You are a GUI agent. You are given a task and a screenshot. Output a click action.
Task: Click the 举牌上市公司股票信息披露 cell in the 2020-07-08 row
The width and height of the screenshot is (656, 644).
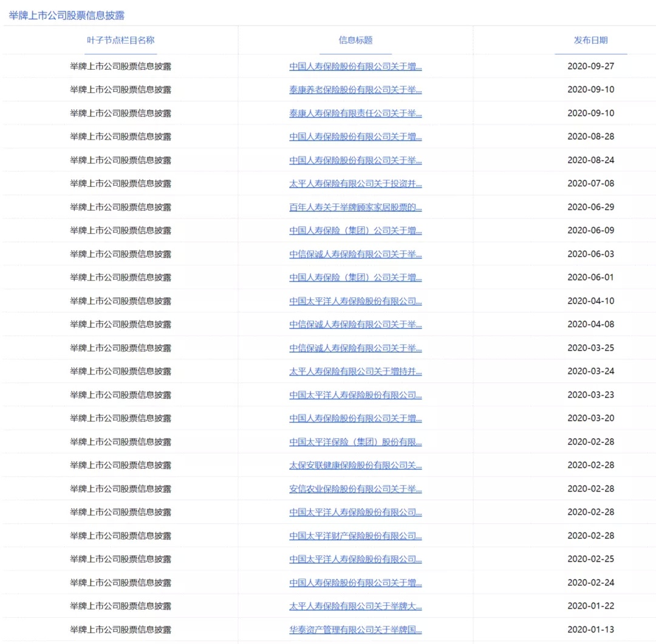coord(120,183)
